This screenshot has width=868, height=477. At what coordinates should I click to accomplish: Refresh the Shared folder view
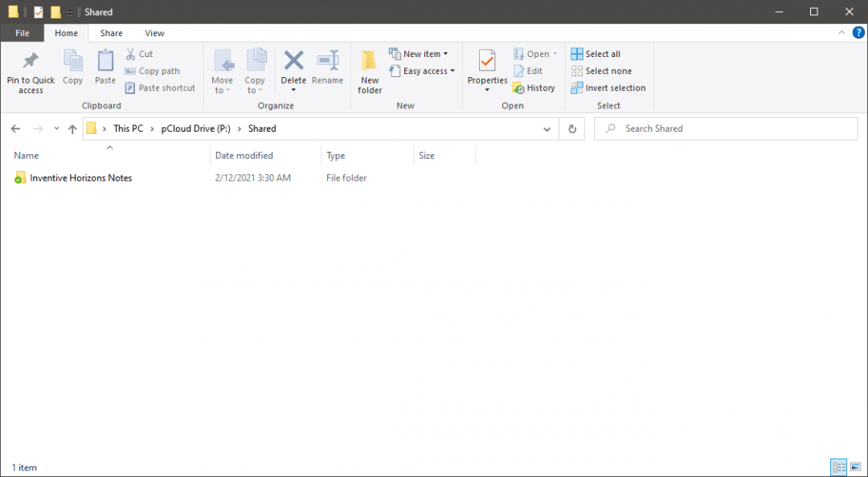click(x=571, y=128)
